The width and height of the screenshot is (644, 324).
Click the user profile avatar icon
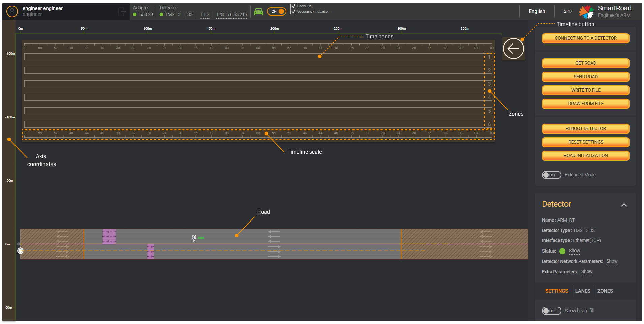pyautogui.click(x=12, y=11)
